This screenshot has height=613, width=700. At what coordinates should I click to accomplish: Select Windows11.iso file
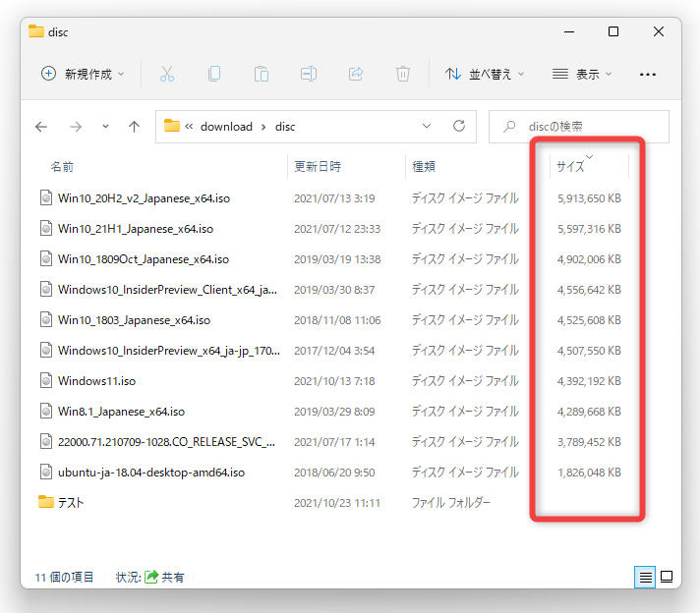97,381
